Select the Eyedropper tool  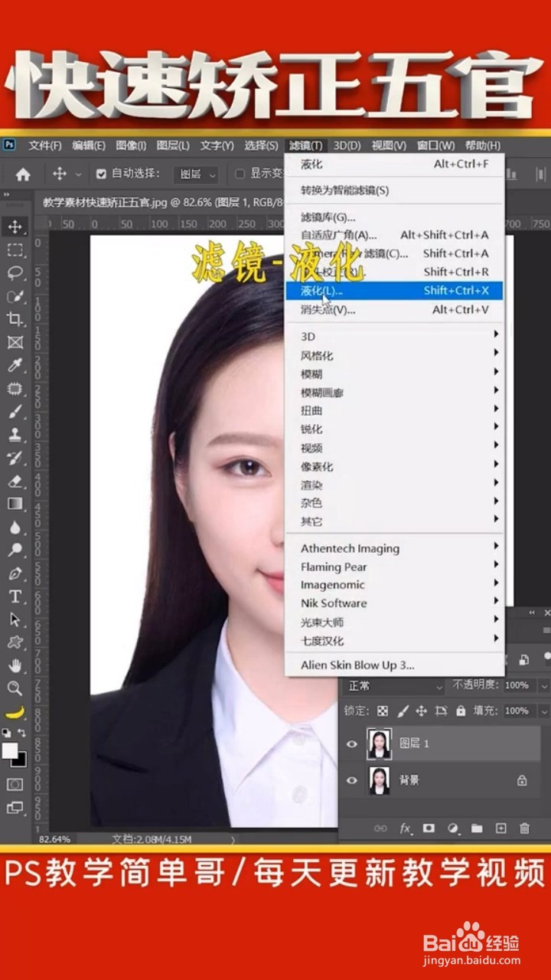[15, 365]
